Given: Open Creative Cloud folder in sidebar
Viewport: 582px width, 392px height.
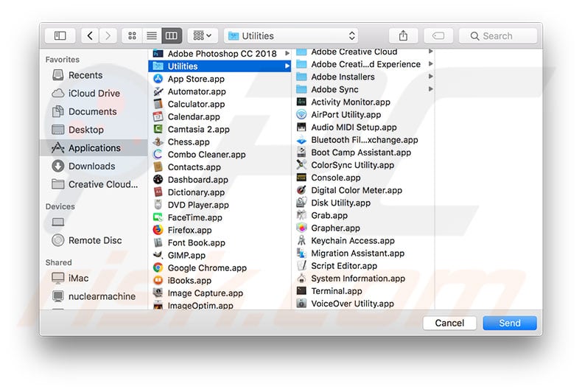Looking at the screenshot, I should (94, 184).
